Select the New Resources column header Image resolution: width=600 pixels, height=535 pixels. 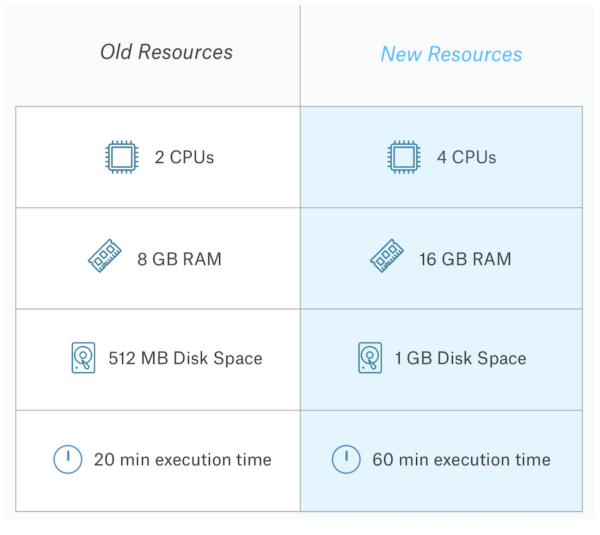tap(451, 54)
